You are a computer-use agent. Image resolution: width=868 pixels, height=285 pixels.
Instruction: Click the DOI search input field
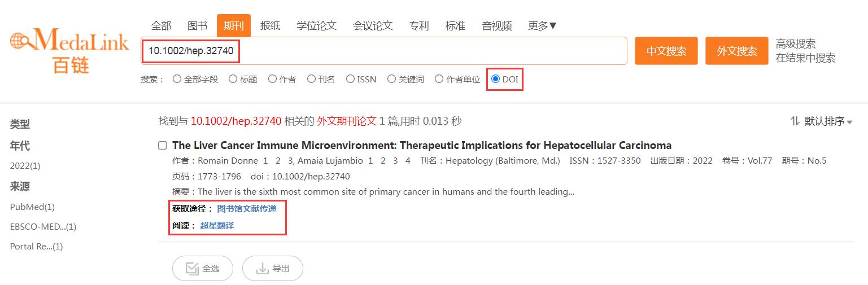[x=384, y=51]
